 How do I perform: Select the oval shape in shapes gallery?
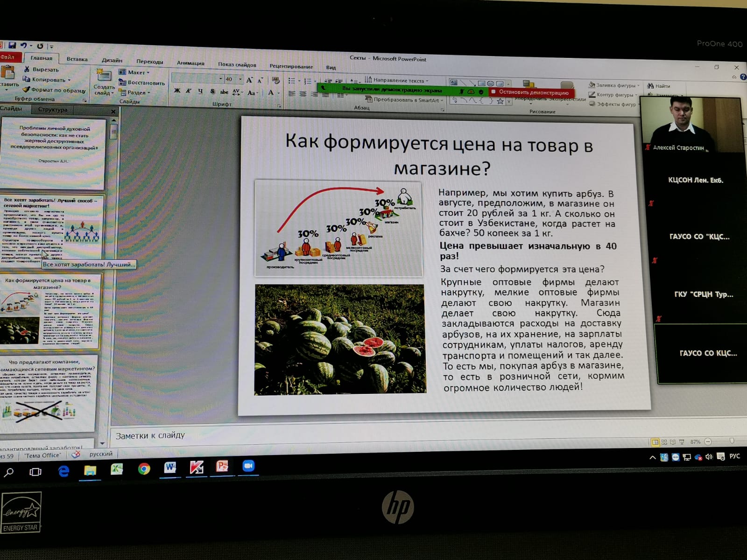(x=491, y=84)
